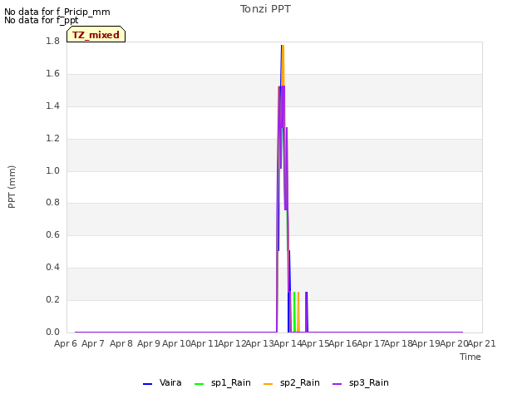Click the 1.6 y-axis tick label
532x399 pixels.
click(52, 73)
